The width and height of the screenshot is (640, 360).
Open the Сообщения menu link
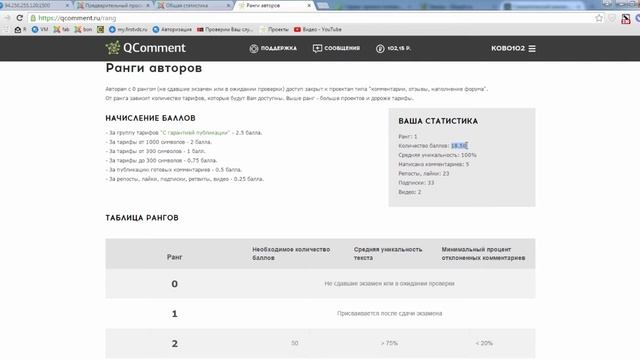[x=342, y=48]
